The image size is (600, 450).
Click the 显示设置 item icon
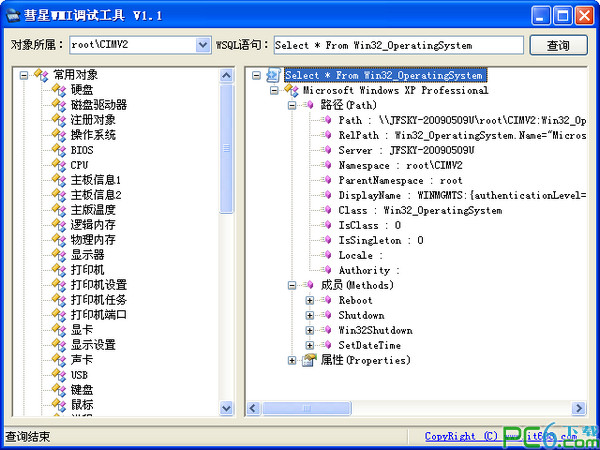click(x=59, y=345)
